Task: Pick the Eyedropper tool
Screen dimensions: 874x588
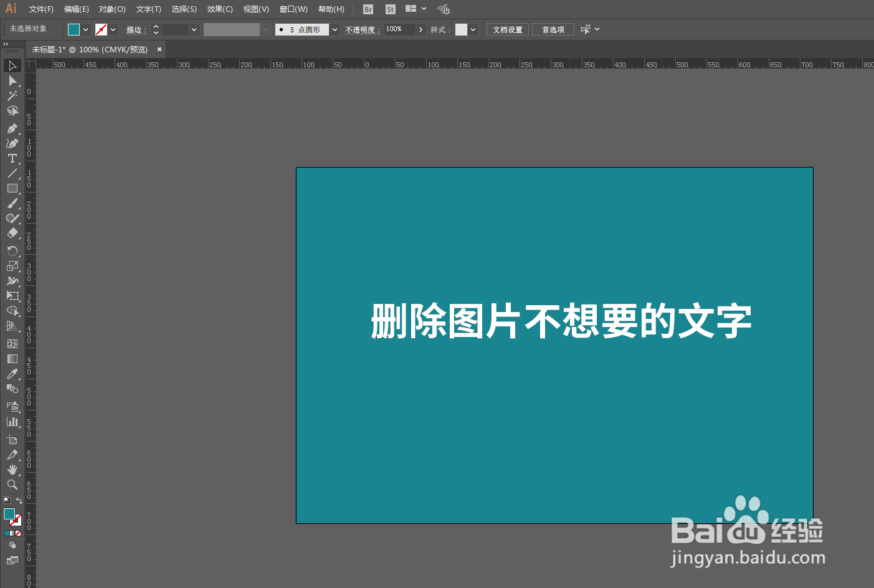Action: [x=12, y=374]
